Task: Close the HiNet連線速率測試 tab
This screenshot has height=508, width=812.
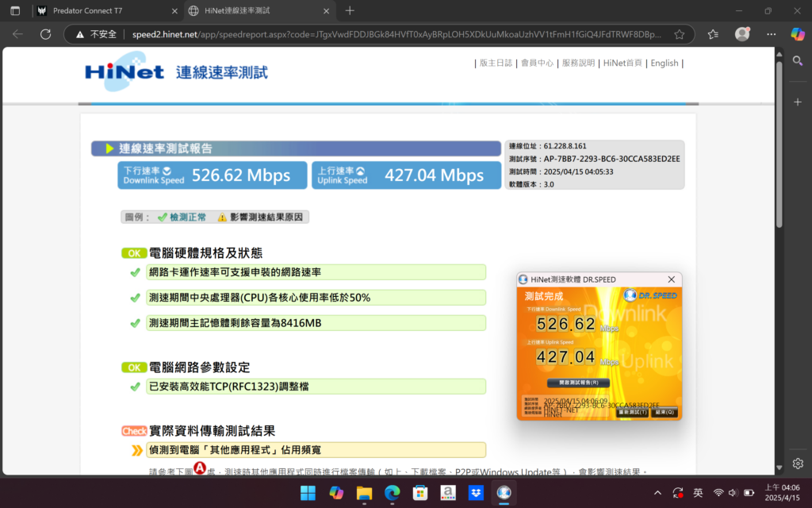Action: tap(326, 11)
